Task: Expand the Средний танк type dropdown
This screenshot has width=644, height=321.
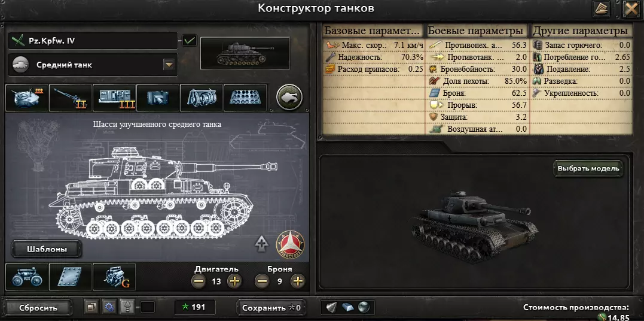Action: 169,65
